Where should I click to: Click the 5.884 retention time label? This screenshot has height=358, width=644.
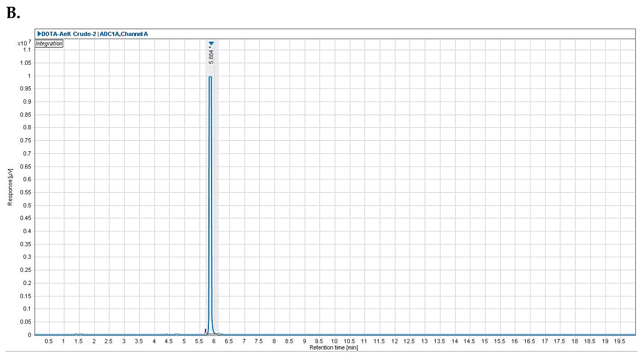[211, 57]
